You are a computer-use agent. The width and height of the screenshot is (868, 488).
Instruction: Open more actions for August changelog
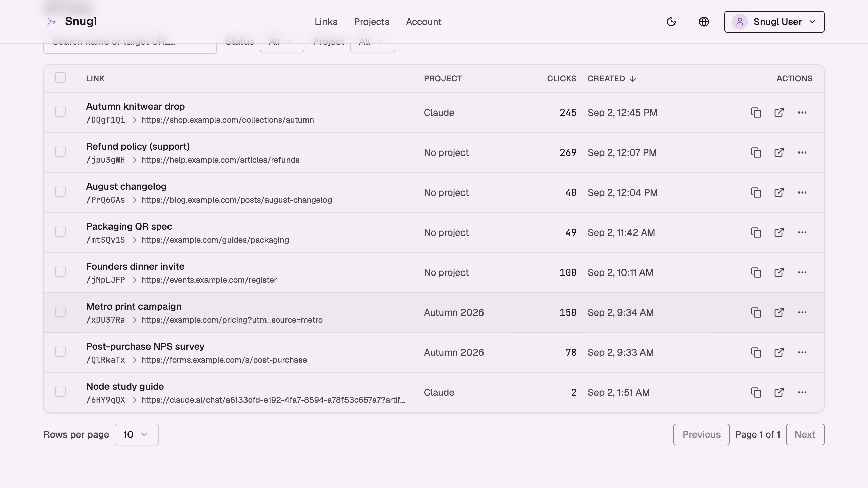[x=802, y=192]
